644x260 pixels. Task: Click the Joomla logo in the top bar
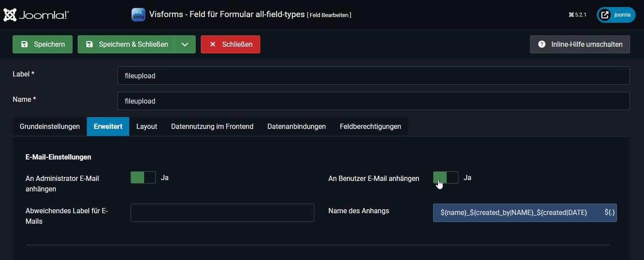coord(36,14)
